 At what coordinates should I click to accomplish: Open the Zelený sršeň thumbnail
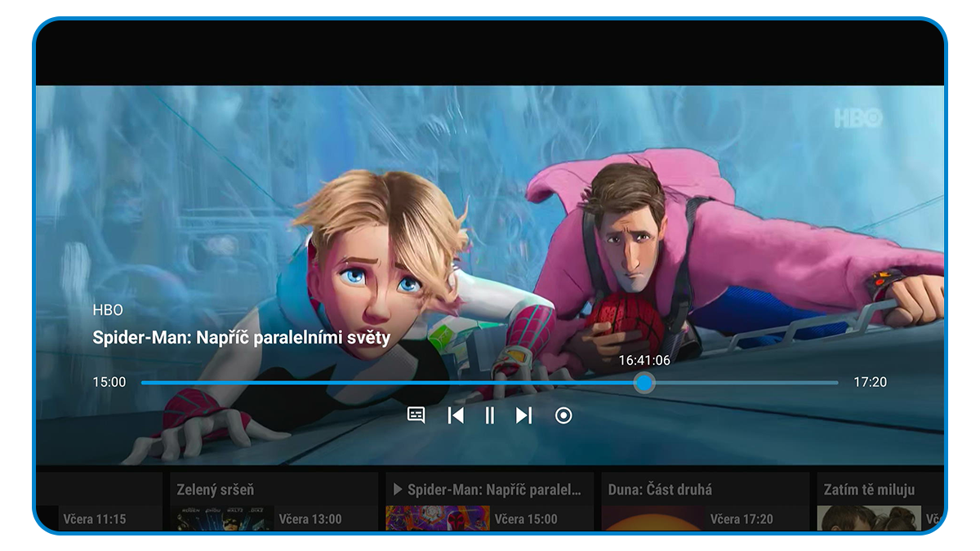pos(222,518)
